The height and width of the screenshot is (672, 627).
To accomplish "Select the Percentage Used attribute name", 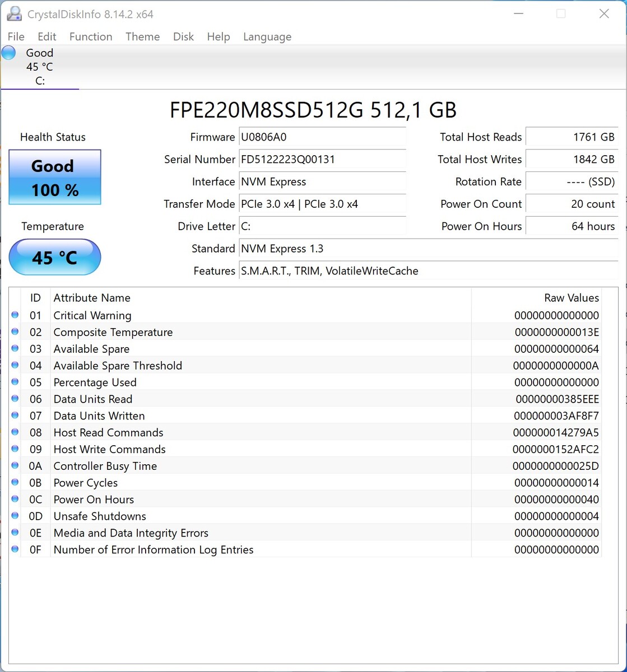I will pyautogui.click(x=95, y=383).
